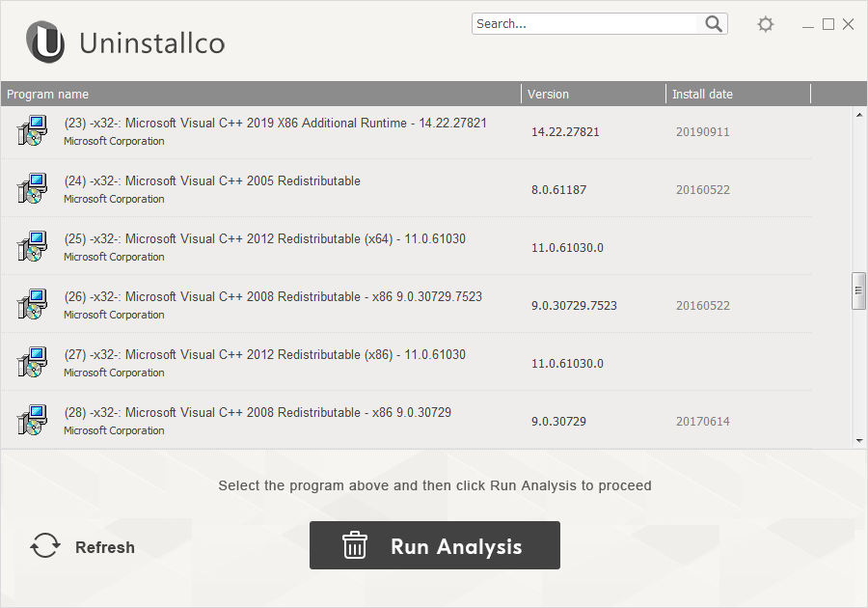Click the refresh arrows icon

click(44, 546)
